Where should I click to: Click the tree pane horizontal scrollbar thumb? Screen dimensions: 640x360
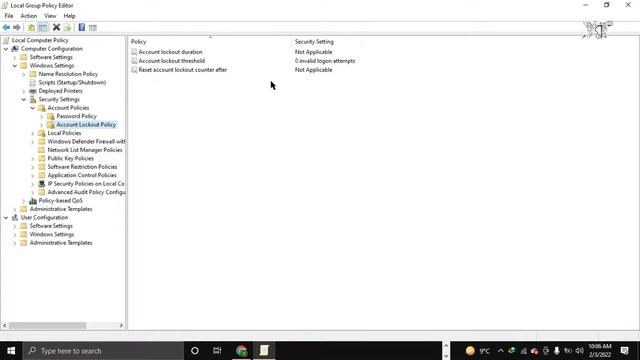point(47,326)
